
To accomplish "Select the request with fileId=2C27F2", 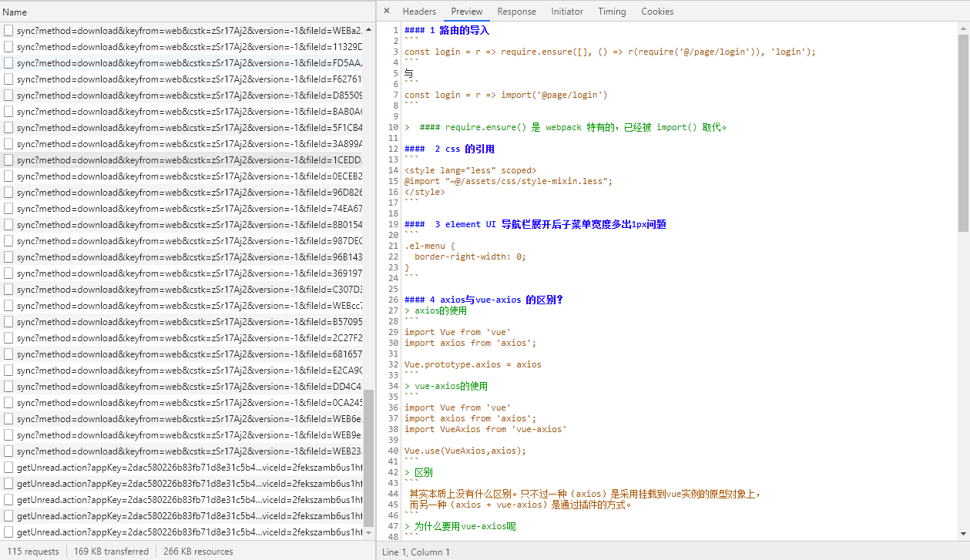I will coord(182,337).
